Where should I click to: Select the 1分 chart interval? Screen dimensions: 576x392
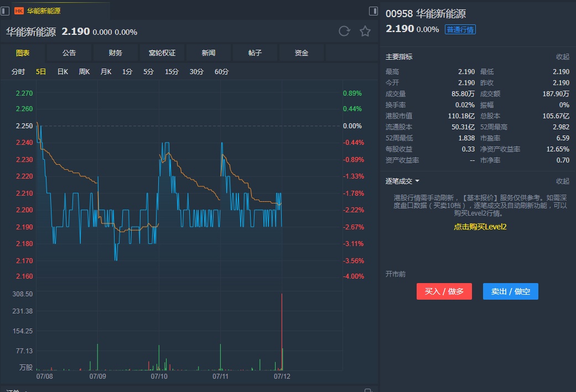(127, 71)
